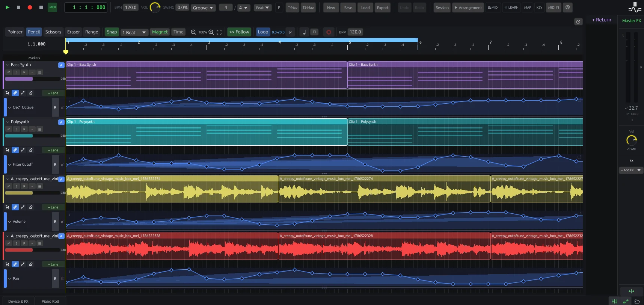Mute the Bass Synth track
644x305 pixels.
[x=9, y=72]
